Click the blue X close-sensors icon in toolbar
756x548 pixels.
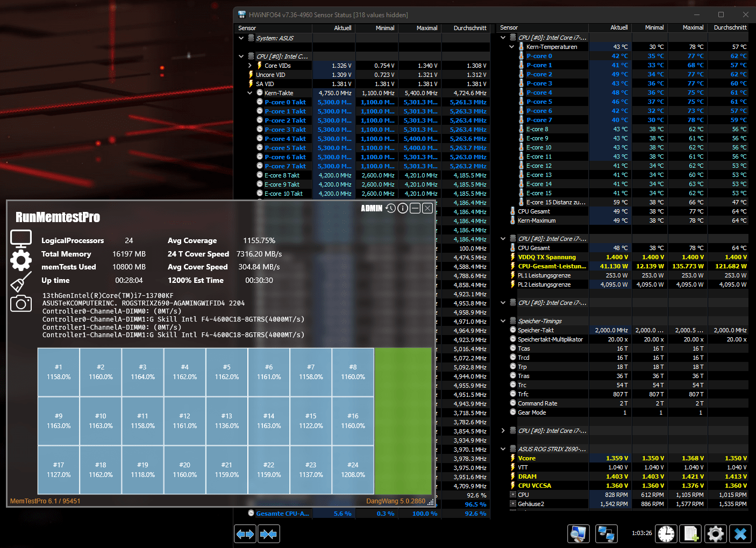[740, 534]
